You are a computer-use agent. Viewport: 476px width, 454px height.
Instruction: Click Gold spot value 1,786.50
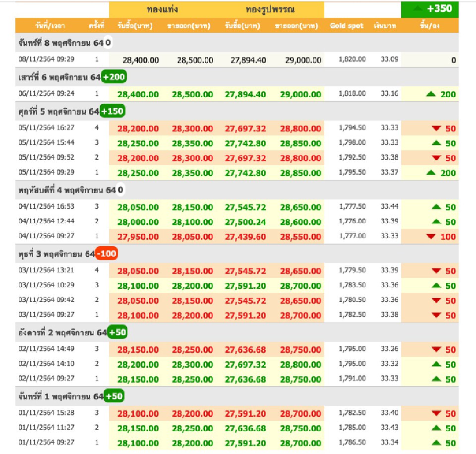352,442
